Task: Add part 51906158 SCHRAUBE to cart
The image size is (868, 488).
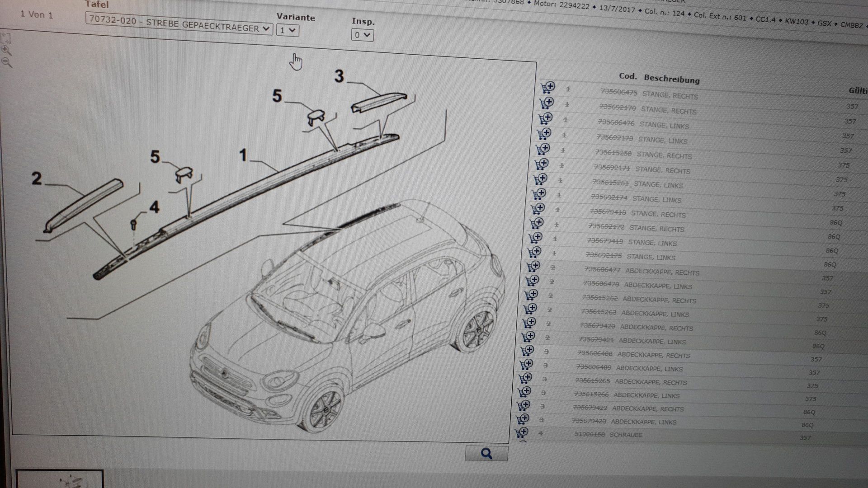Action: [521, 432]
